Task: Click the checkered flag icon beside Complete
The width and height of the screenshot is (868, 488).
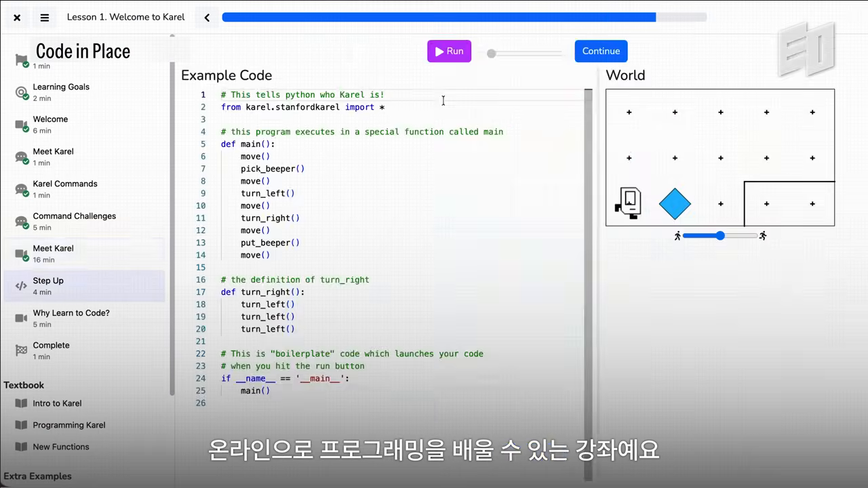Action: 22,350
